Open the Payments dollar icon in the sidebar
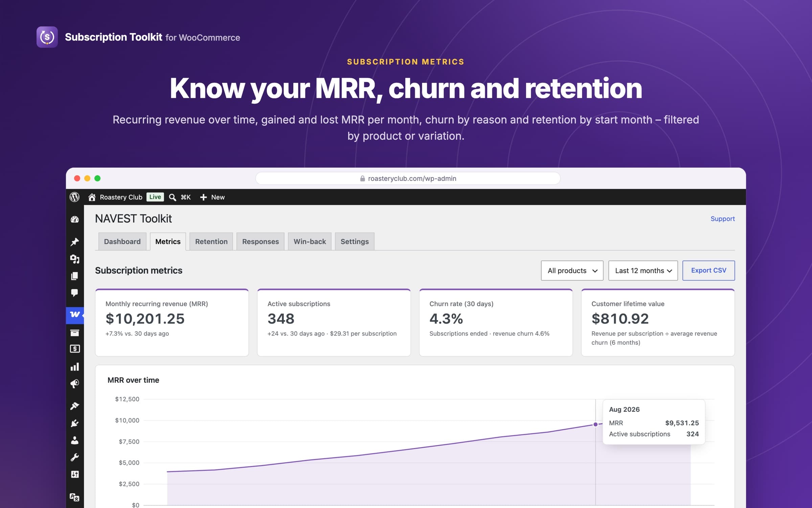Image resolution: width=812 pixels, height=508 pixels. click(75, 349)
